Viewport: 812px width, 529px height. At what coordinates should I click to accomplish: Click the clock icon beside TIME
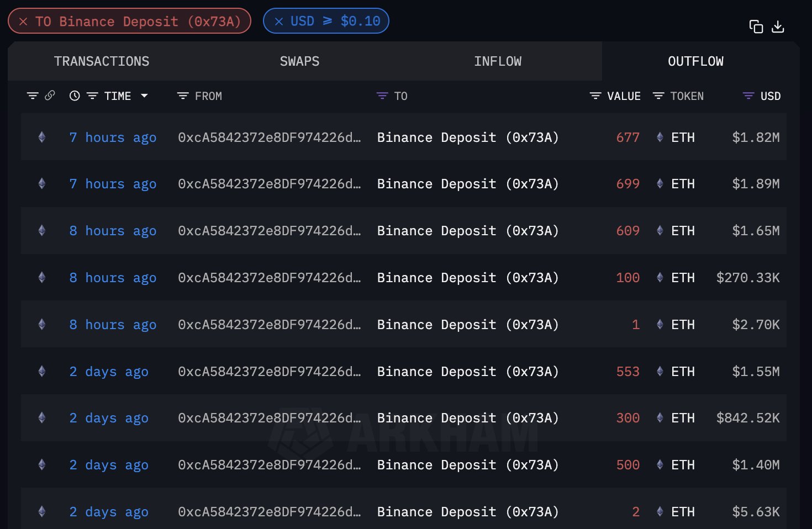point(75,96)
